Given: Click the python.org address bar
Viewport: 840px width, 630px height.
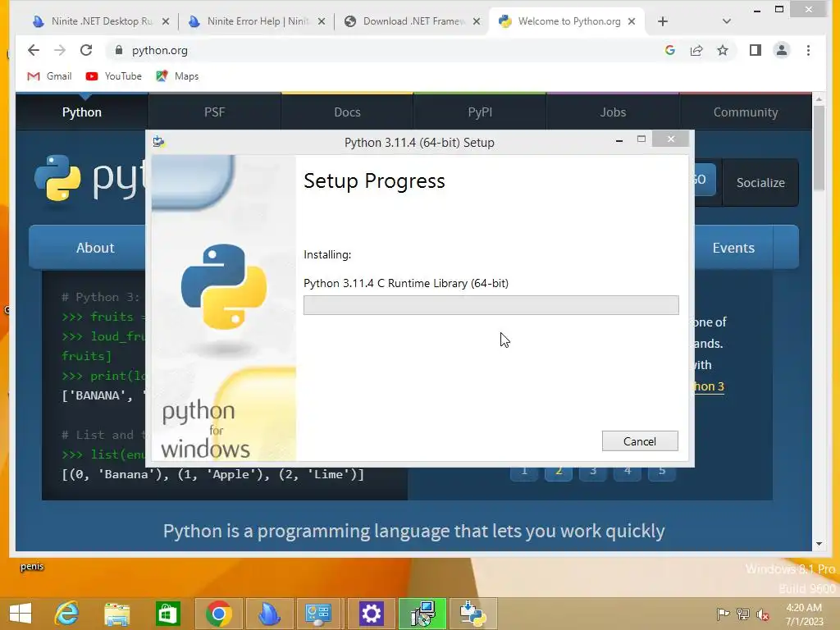Looking at the screenshot, I should pyautogui.click(x=386, y=50).
